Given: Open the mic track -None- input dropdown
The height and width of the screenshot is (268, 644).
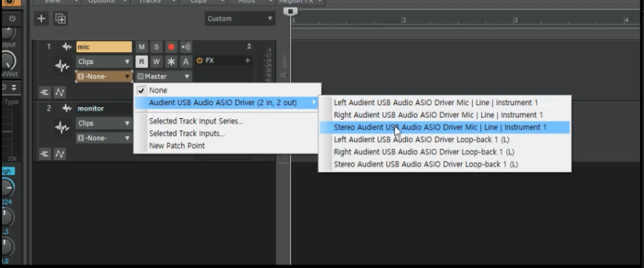Looking at the screenshot, I should pyautogui.click(x=104, y=76).
